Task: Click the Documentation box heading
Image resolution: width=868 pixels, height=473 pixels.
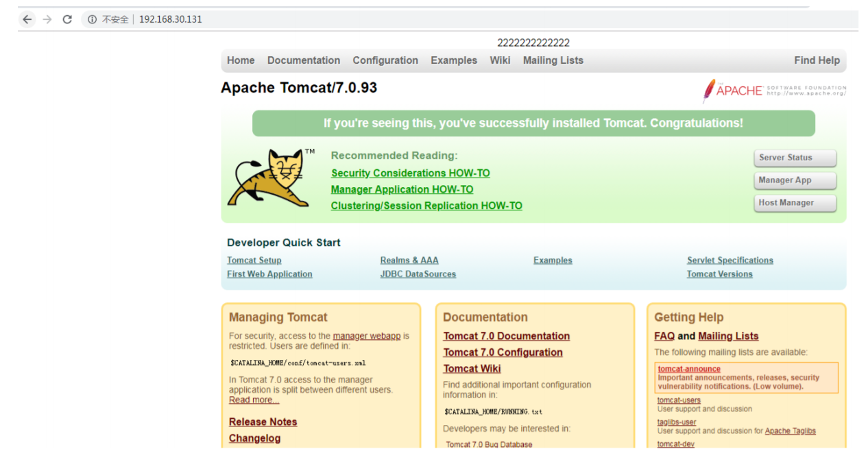Action: tap(485, 317)
